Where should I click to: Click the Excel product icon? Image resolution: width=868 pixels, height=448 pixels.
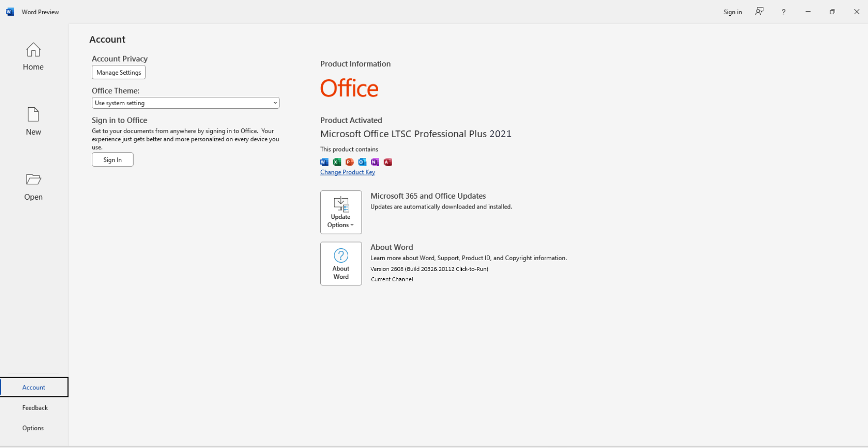(337, 162)
